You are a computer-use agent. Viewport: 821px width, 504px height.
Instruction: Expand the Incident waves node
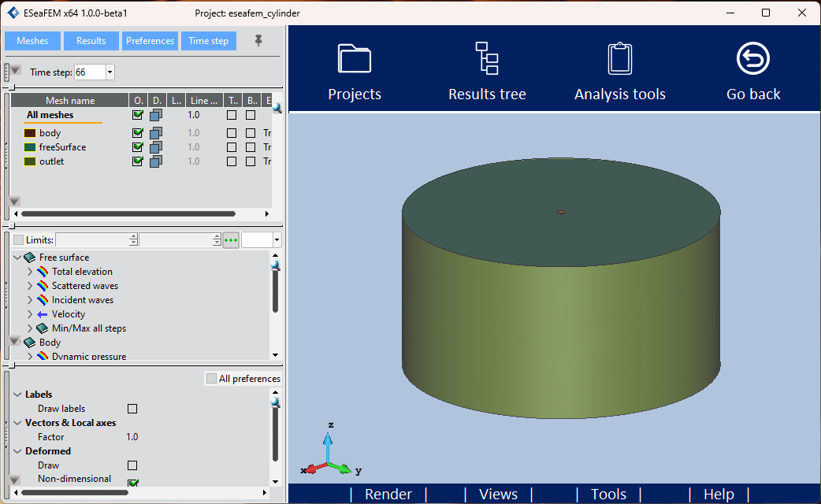coord(30,300)
